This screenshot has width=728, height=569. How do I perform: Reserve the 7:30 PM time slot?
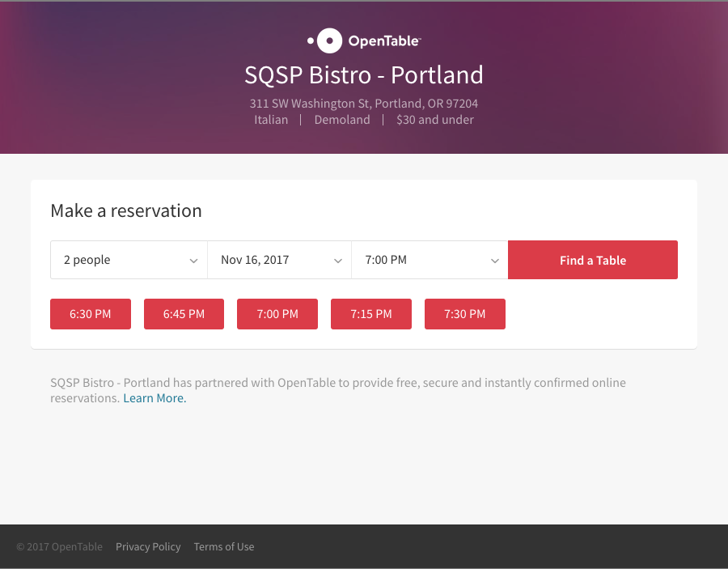point(465,314)
